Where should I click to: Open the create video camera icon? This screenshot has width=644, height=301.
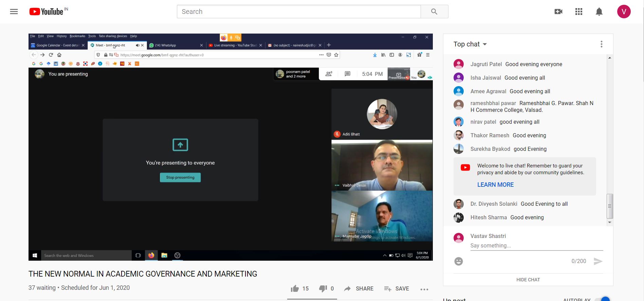point(558,12)
